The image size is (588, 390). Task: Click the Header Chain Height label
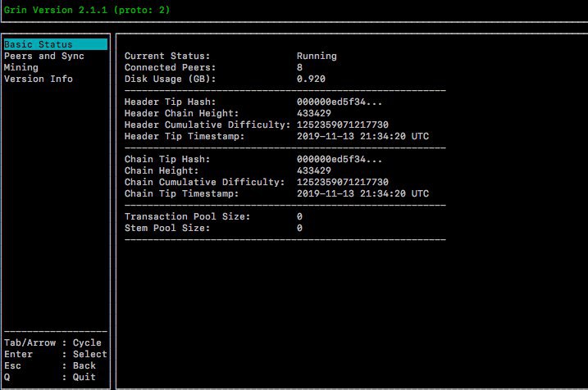pos(181,113)
